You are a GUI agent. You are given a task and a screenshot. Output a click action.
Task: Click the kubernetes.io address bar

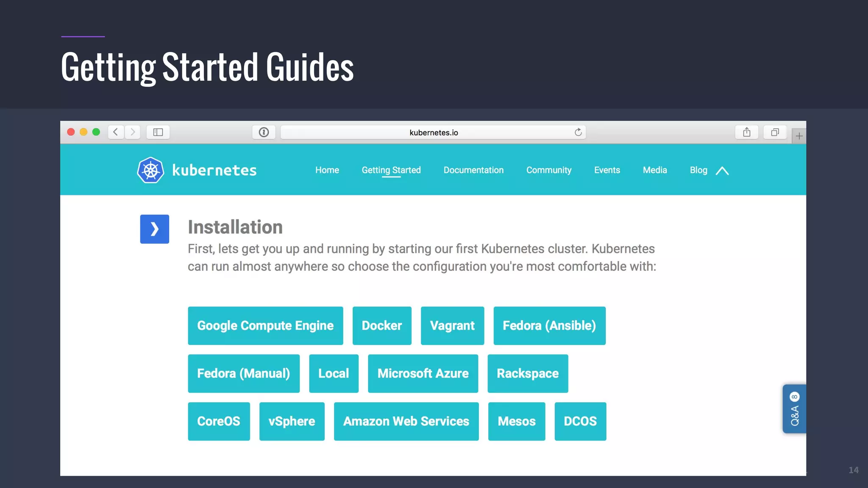[x=433, y=133]
